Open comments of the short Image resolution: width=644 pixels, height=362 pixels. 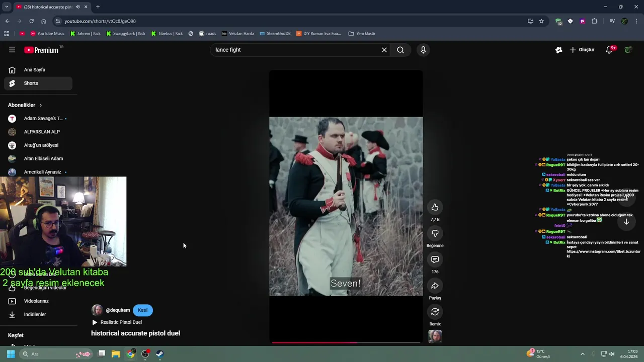coord(435,259)
